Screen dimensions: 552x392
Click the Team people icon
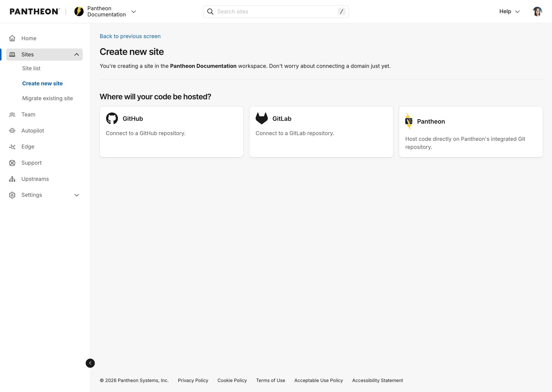tap(12, 115)
